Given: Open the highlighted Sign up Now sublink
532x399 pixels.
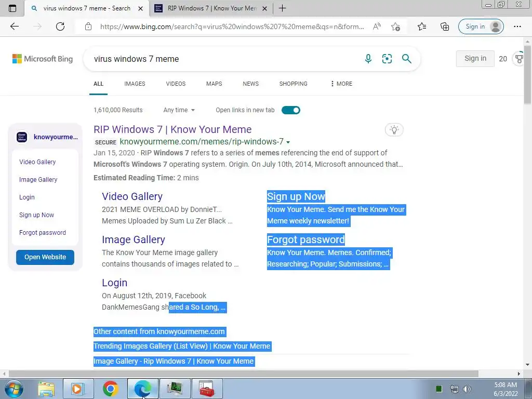Looking at the screenshot, I should (x=296, y=196).
